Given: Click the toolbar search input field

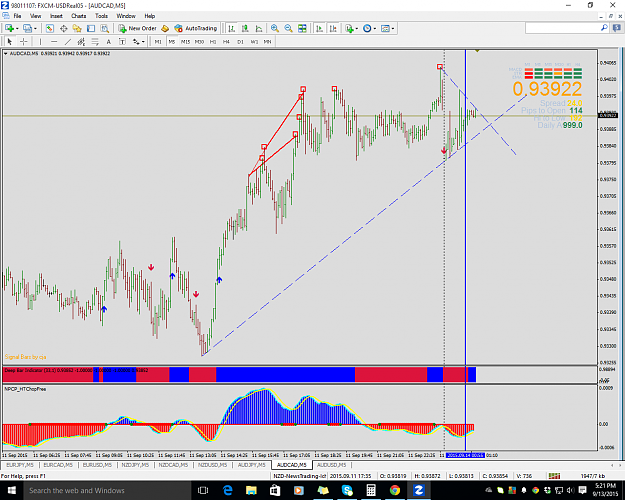Looking at the screenshot, I should click(x=562, y=28).
